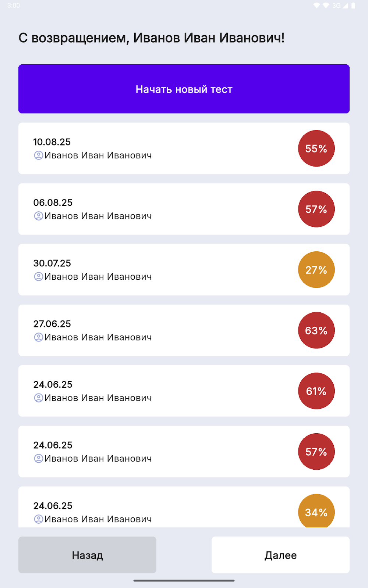Click the battery icon in the status bar

353,6
